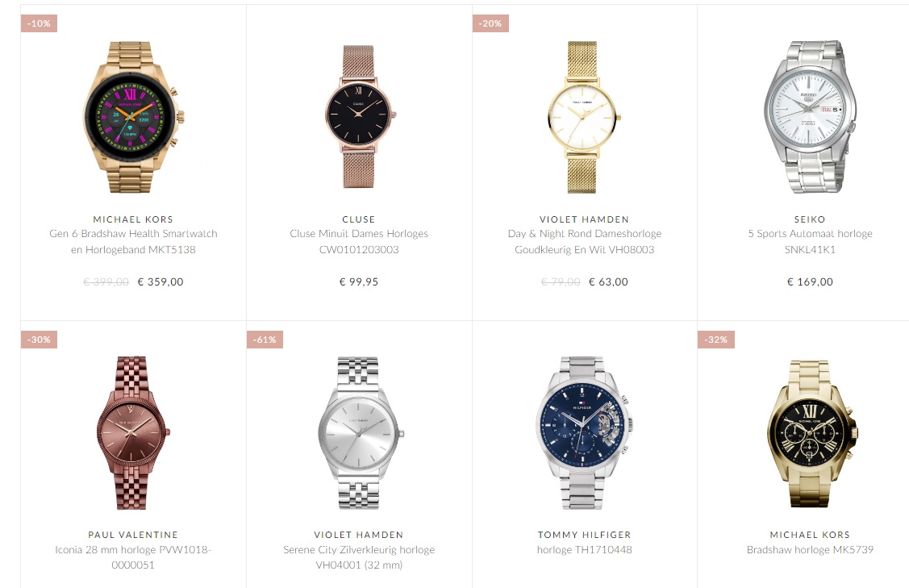The image size is (909, 588).
Task: Open the Cluse Minuit rose gold watch image
Action: [x=359, y=117]
